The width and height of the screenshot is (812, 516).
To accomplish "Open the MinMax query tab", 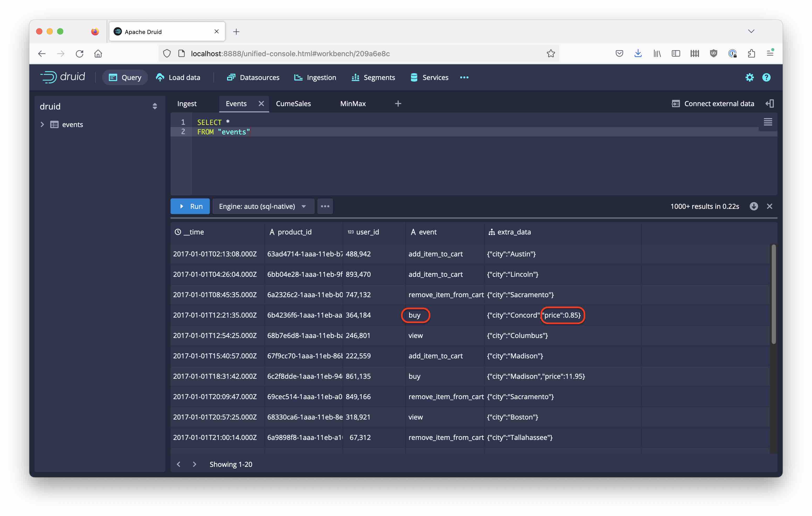I will coord(352,104).
